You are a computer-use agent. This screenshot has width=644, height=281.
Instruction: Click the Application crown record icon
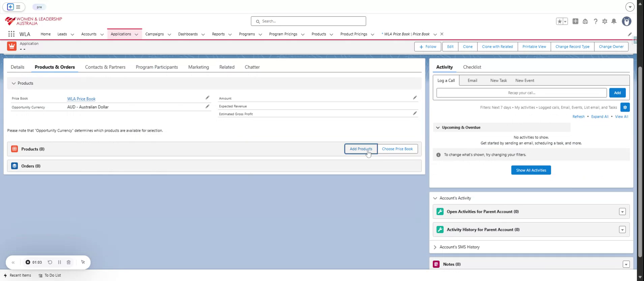point(12,46)
